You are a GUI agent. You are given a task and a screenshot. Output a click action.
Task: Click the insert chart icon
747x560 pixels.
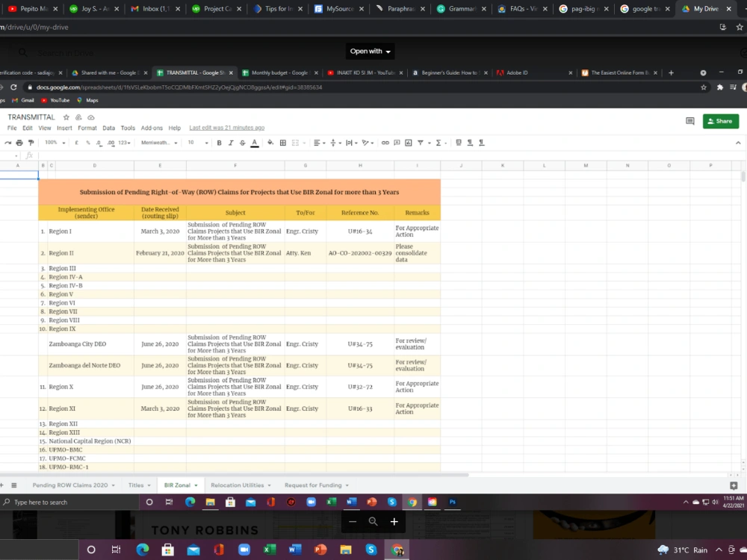point(409,143)
